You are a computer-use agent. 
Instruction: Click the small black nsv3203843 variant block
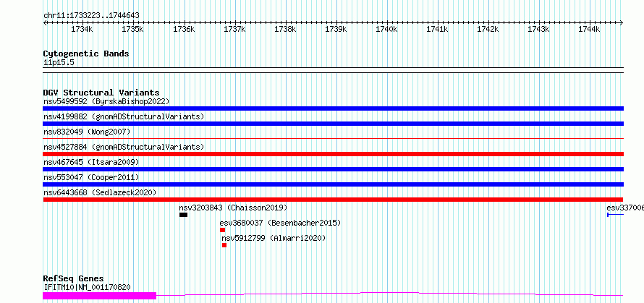tap(183, 215)
